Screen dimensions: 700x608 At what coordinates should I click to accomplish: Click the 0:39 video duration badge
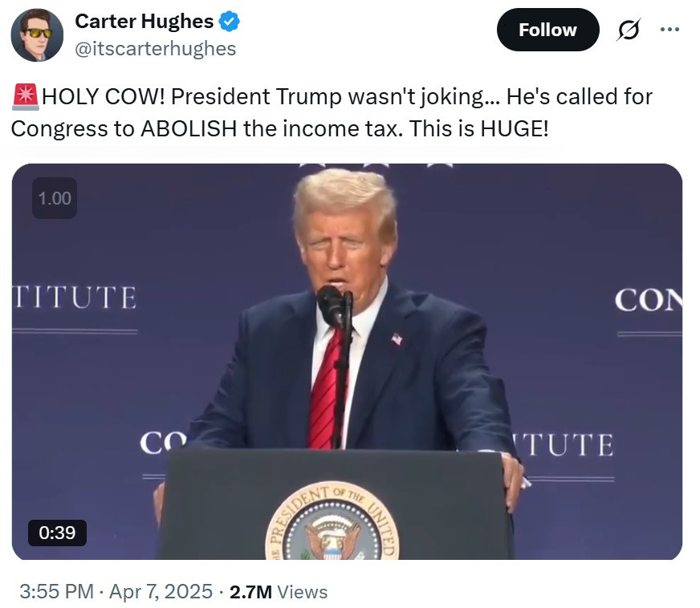click(57, 533)
